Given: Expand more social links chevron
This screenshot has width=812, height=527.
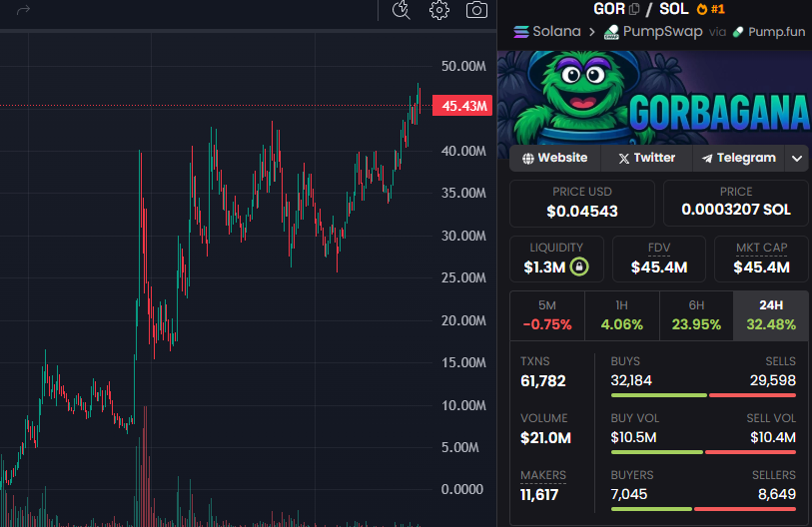Looking at the screenshot, I should pyautogui.click(x=797, y=158).
